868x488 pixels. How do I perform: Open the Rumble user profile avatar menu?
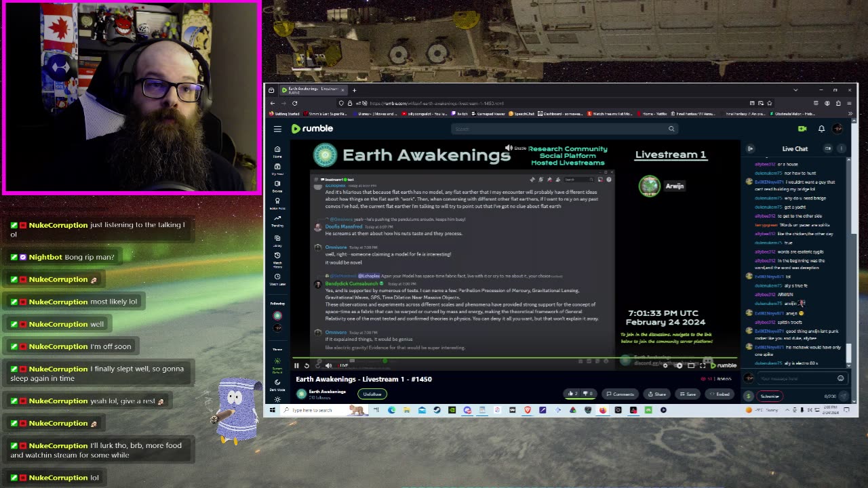pyautogui.click(x=838, y=129)
